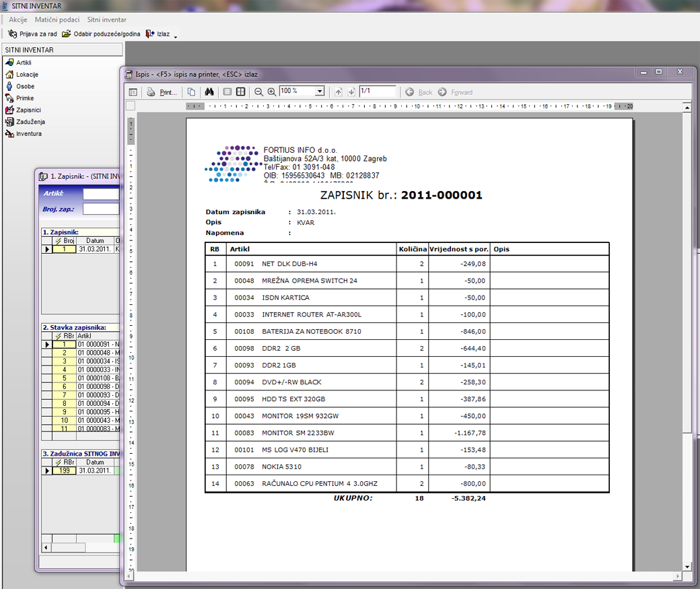
Task: Select stavka row 01 0000043
Action: 81,420
